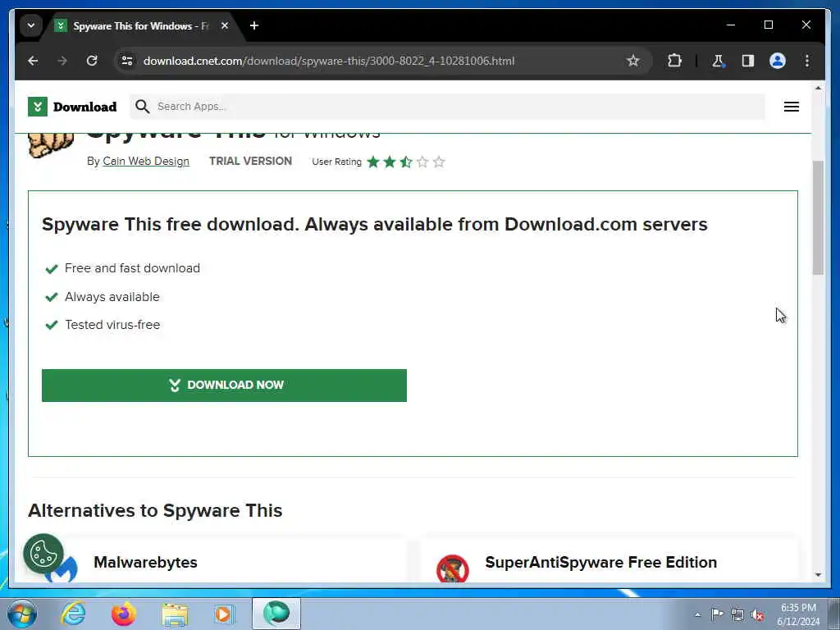Open site information icon in address bar

click(127, 61)
